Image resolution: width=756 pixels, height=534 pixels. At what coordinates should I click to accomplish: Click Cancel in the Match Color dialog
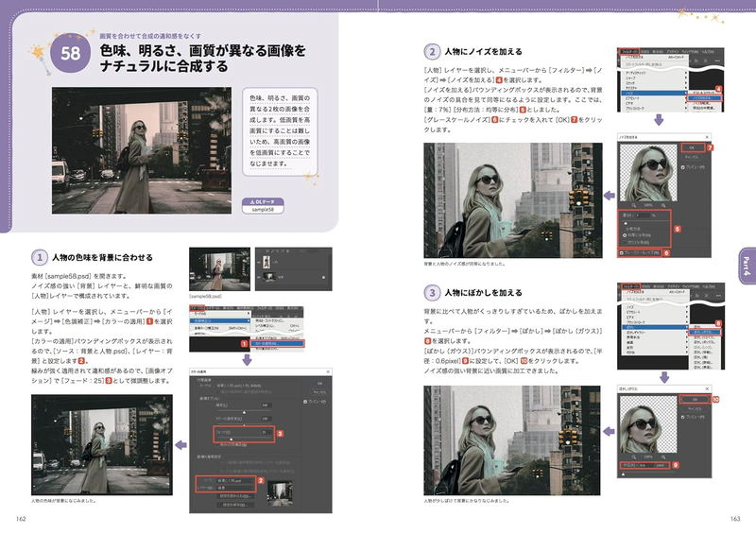pyautogui.click(x=318, y=392)
